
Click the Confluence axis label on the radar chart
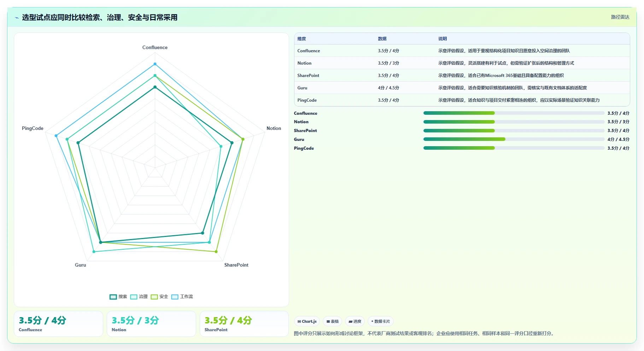click(x=155, y=47)
